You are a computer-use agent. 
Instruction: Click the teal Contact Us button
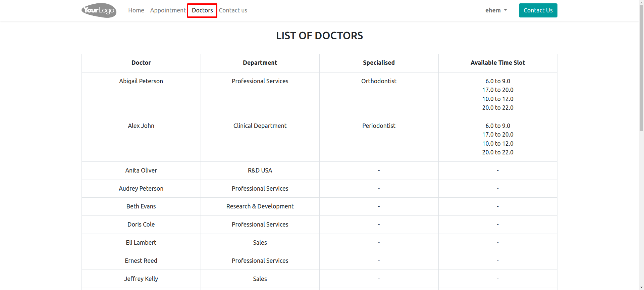[538, 10]
